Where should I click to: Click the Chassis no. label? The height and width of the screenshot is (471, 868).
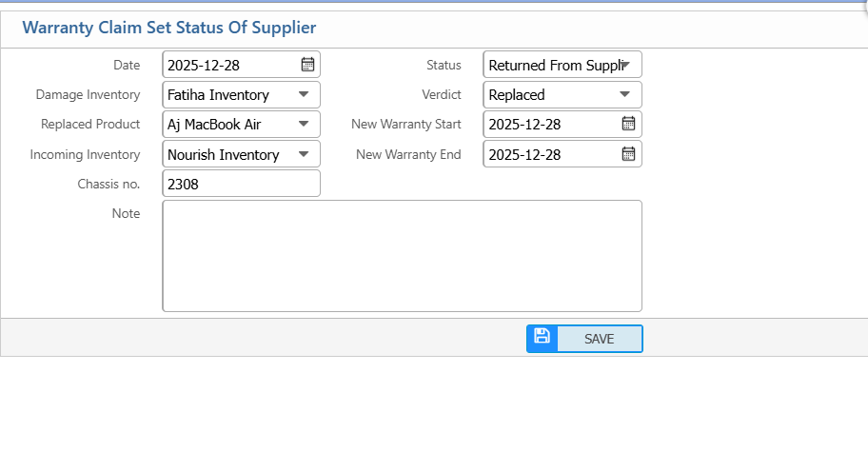pyautogui.click(x=108, y=184)
